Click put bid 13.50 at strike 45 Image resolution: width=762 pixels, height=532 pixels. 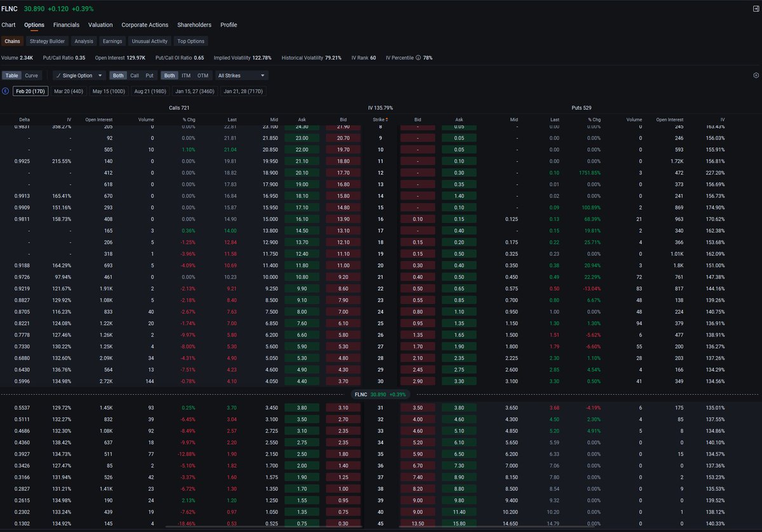pyautogui.click(x=418, y=523)
